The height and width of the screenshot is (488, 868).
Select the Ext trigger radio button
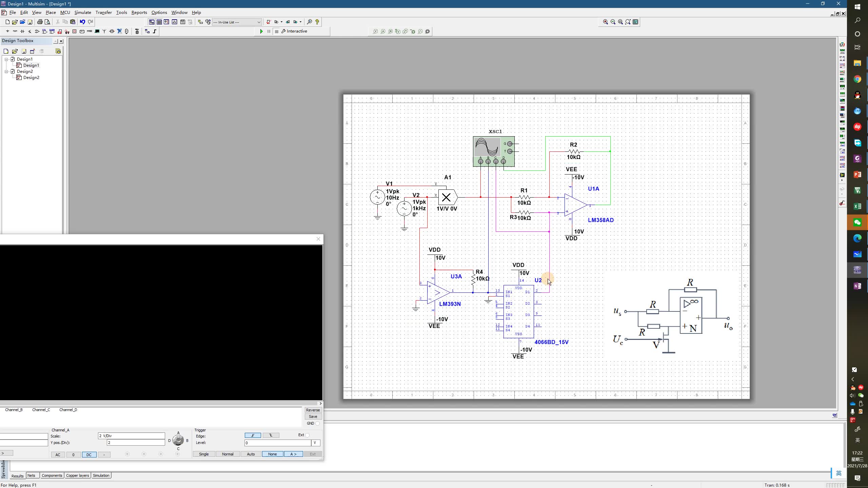coord(307,435)
